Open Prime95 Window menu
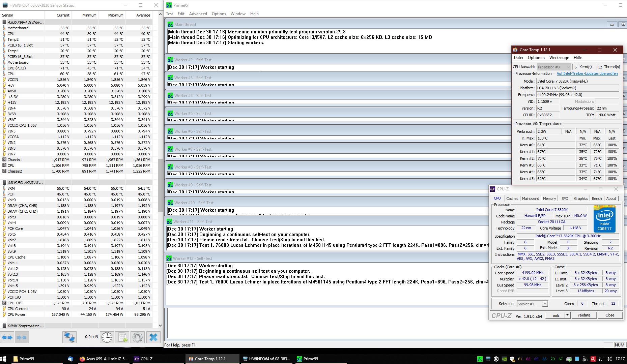627x364 pixels. 238,14
